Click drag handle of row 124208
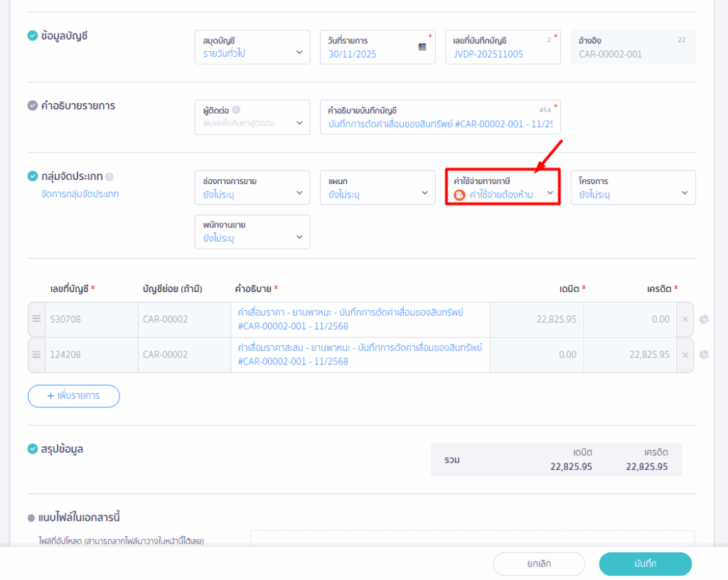This screenshot has width=728, height=580. [36, 354]
